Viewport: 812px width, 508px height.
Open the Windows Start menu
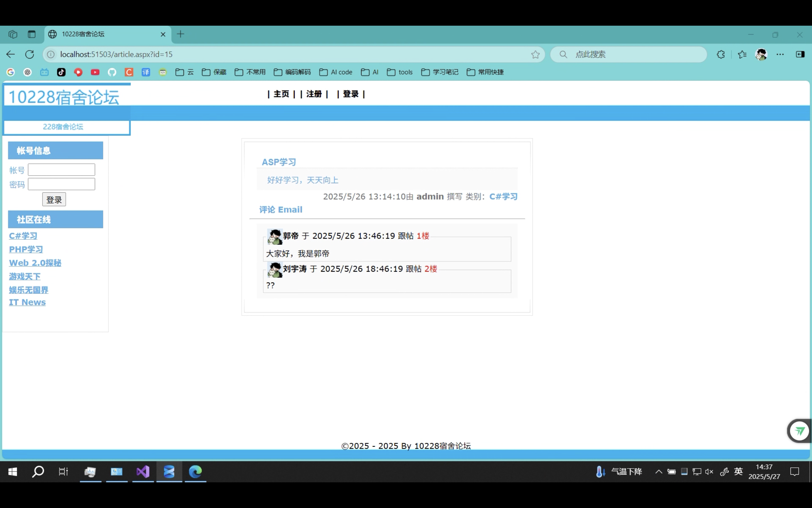pyautogui.click(x=13, y=472)
